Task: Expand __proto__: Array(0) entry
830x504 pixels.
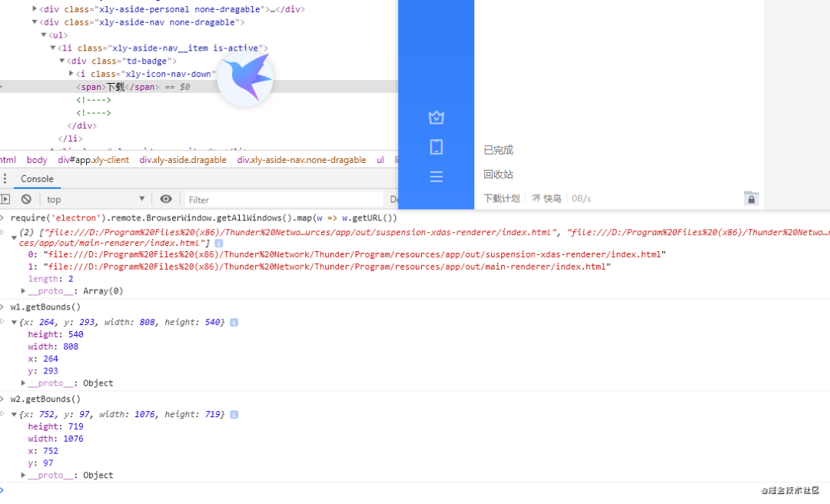Action: [x=23, y=290]
